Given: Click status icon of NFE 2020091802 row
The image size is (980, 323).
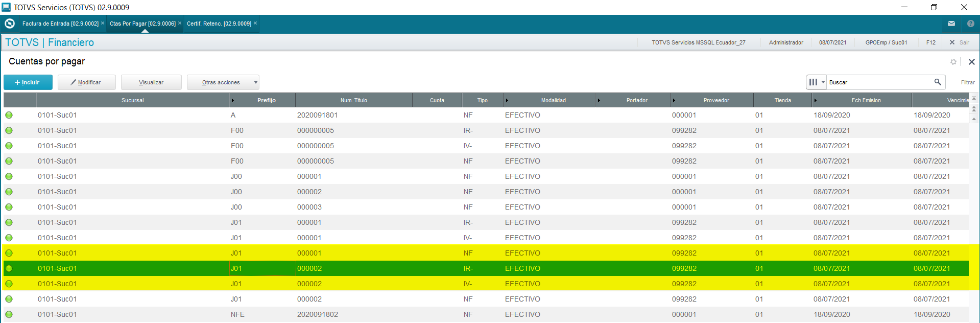Looking at the screenshot, I should [x=9, y=314].
